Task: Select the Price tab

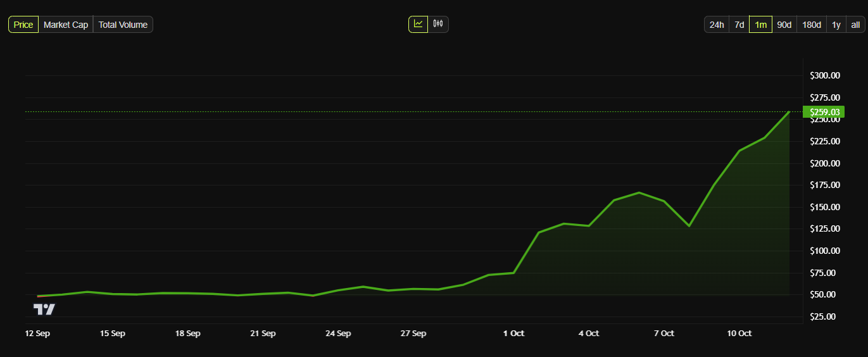Action: [23, 25]
